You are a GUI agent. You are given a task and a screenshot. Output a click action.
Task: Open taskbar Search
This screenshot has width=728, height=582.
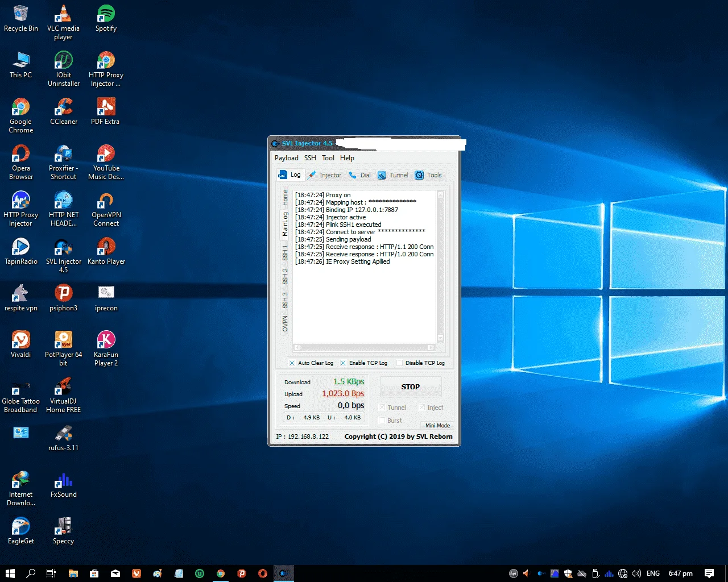click(31, 573)
